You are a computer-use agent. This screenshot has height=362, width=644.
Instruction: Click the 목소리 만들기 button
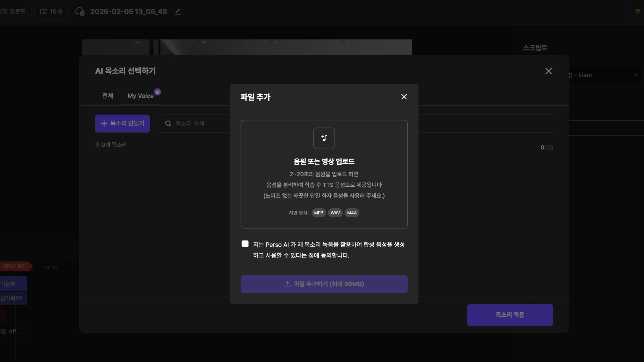point(123,124)
